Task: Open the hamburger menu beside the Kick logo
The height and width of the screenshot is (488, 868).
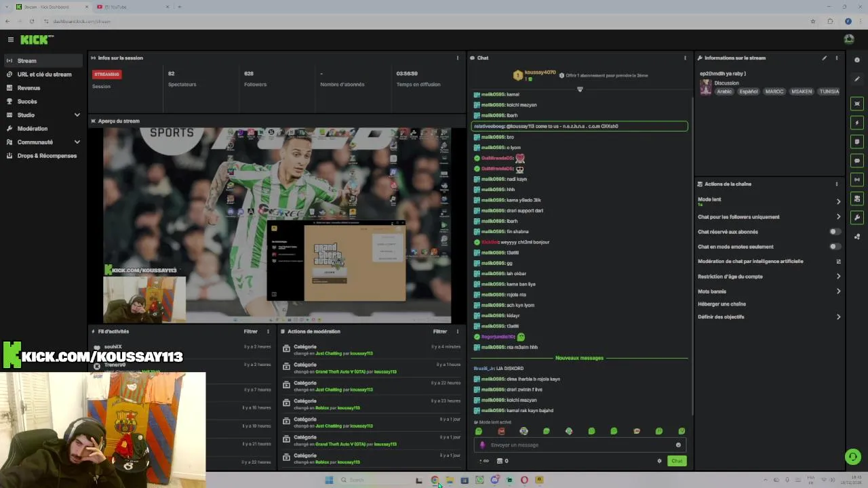Action: (x=10, y=39)
